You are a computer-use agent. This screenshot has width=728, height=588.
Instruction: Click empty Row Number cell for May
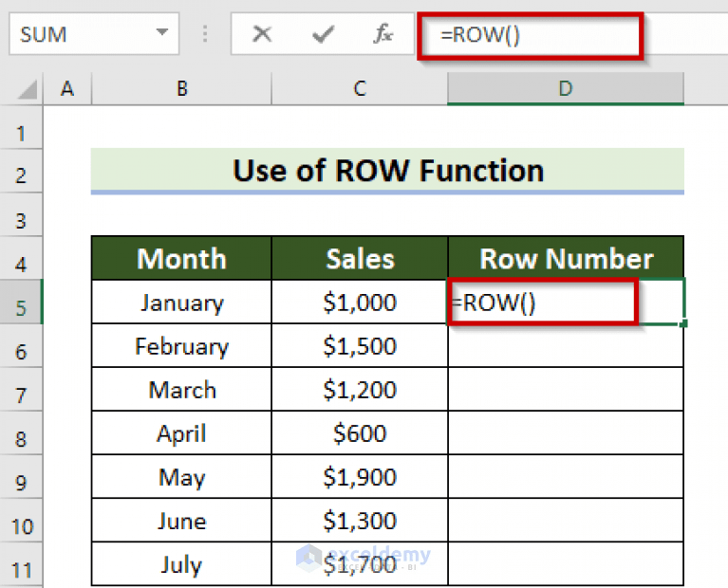pos(566,477)
